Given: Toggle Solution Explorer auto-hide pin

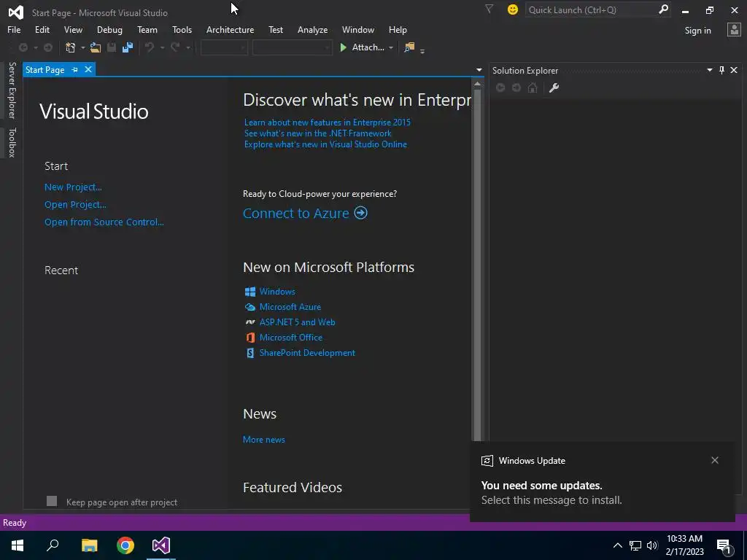Looking at the screenshot, I should coord(721,70).
